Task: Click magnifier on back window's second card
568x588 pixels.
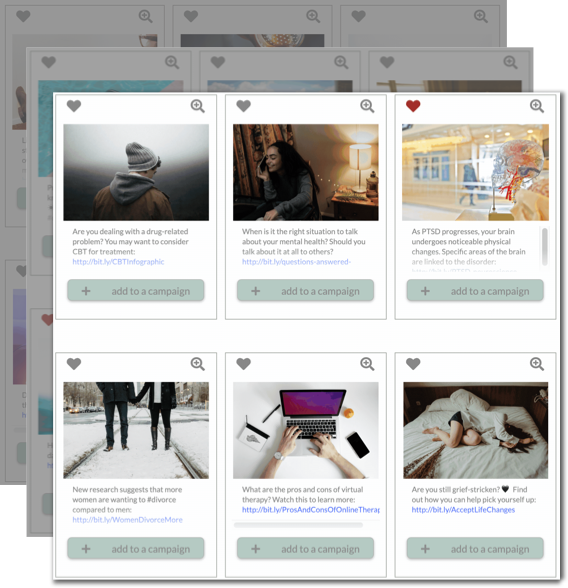Action: (x=313, y=16)
